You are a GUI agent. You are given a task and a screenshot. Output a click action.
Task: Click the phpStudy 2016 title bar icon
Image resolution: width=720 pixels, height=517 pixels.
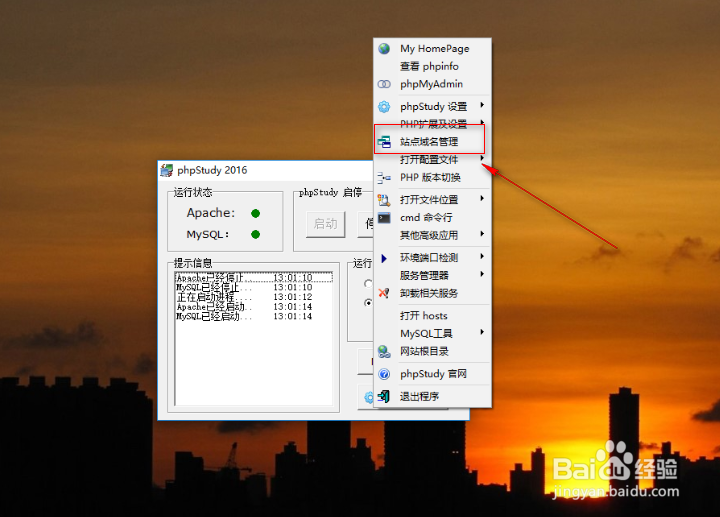click(166, 170)
